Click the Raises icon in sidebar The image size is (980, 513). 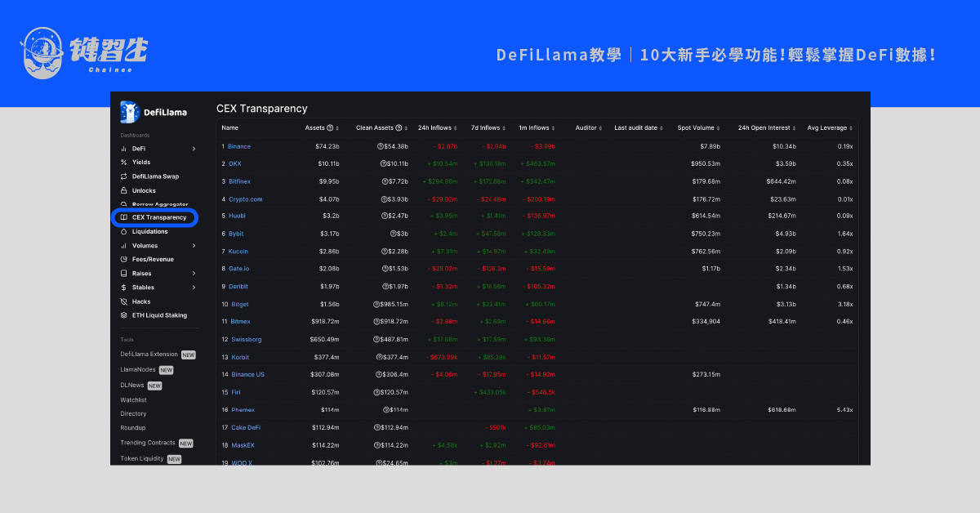tap(123, 273)
